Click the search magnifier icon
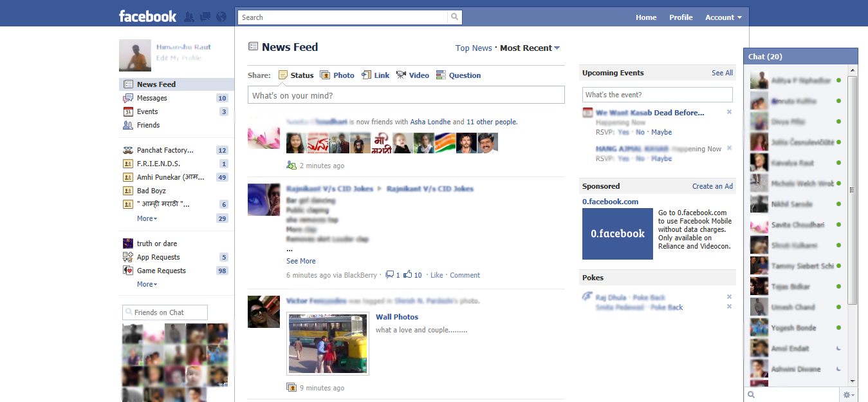The height and width of the screenshot is (402, 868). pos(454,17)
